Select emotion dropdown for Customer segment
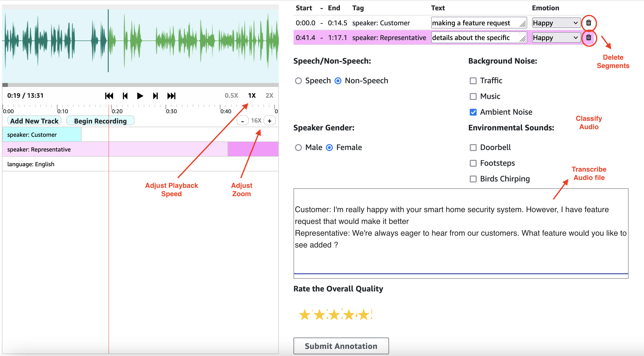Image resolution: width=644 pixels, height=356 pixels. pos(556,22)
